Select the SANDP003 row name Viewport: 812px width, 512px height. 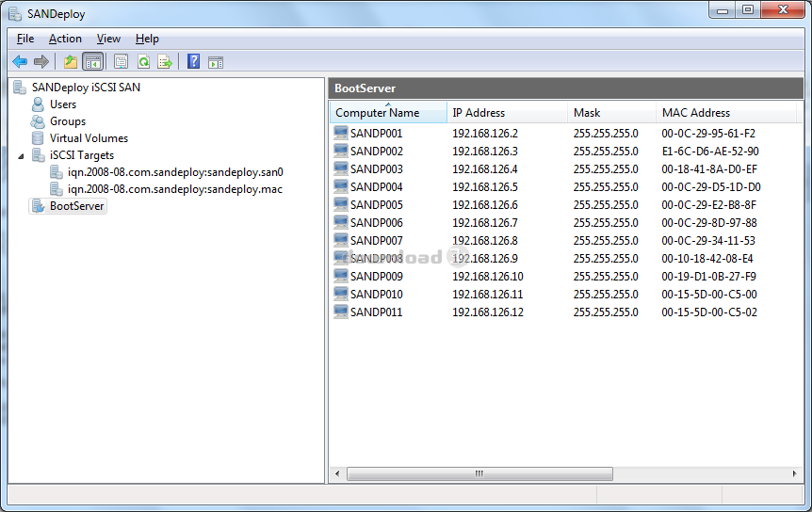click(377, 169)
